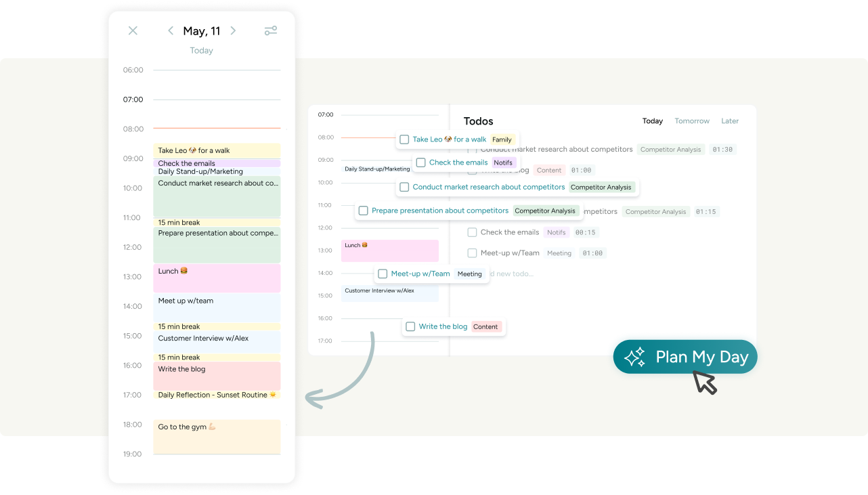Open the calendar filter options icon
868x495 pixels.
click(x=271, y=30)
